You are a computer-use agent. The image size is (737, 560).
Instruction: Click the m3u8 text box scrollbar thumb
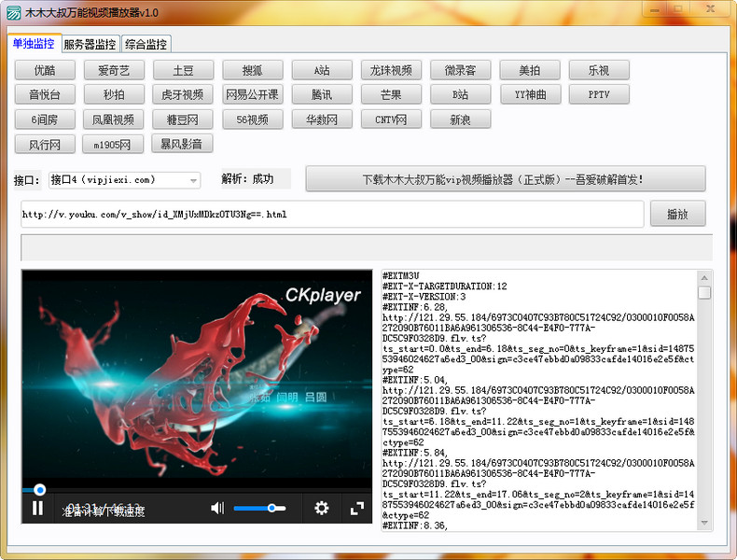[704, 292]
